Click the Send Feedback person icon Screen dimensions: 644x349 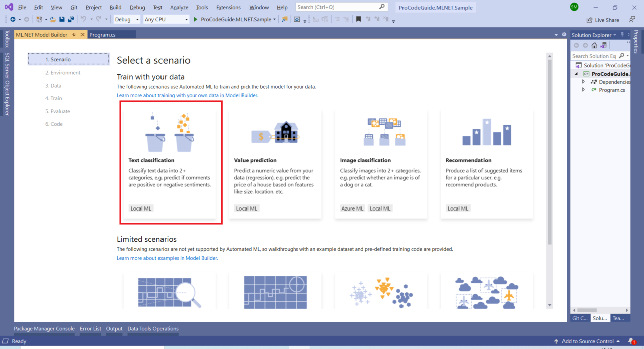pyautogui.click(x=632, y=20)
